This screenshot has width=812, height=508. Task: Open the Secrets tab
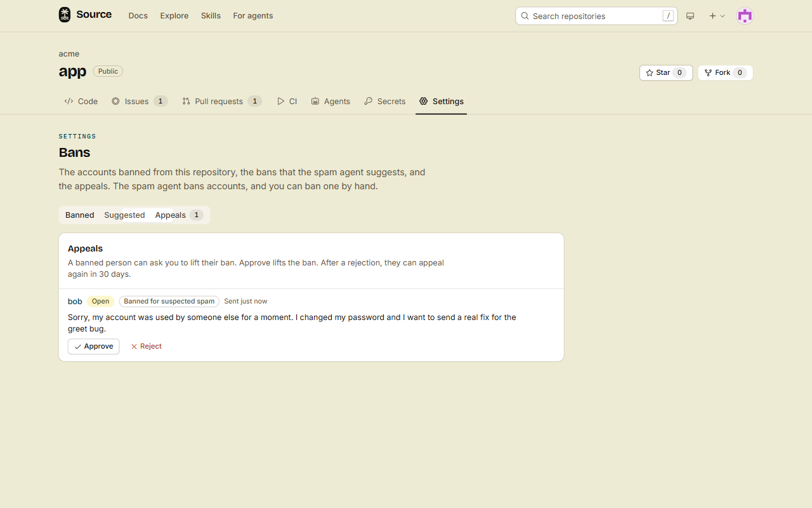(x=385, y=101)
